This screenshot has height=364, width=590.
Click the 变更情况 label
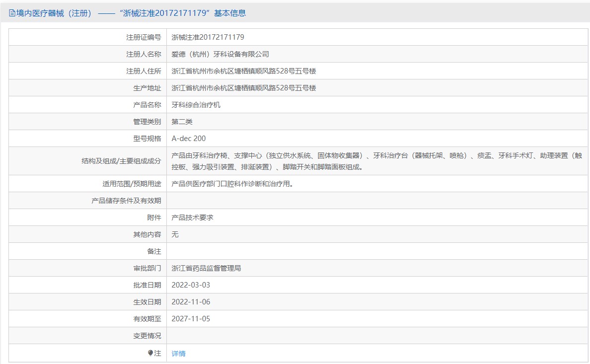(147, 336)
